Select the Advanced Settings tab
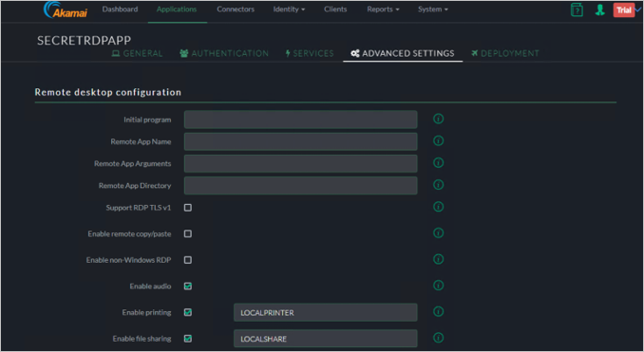 [403, 54]
